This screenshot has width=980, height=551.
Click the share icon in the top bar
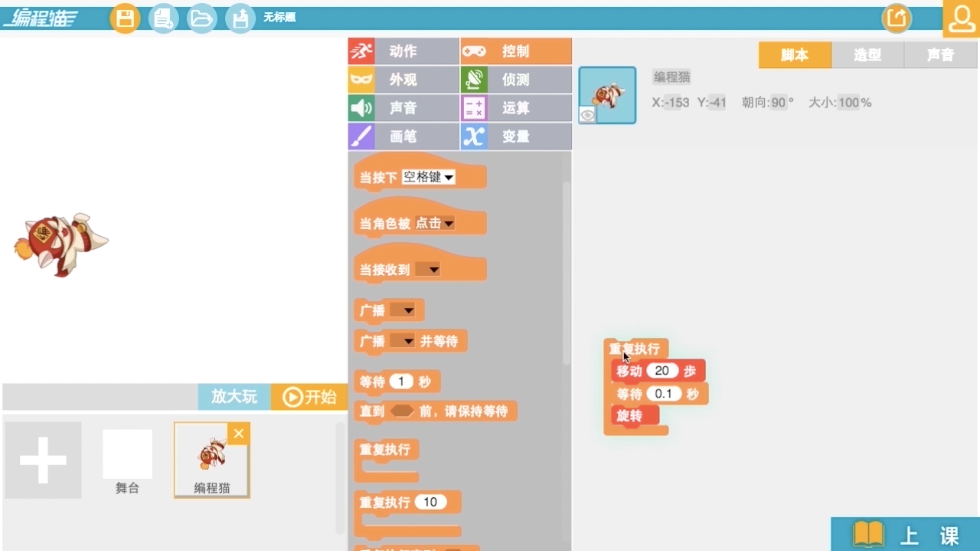897,18
